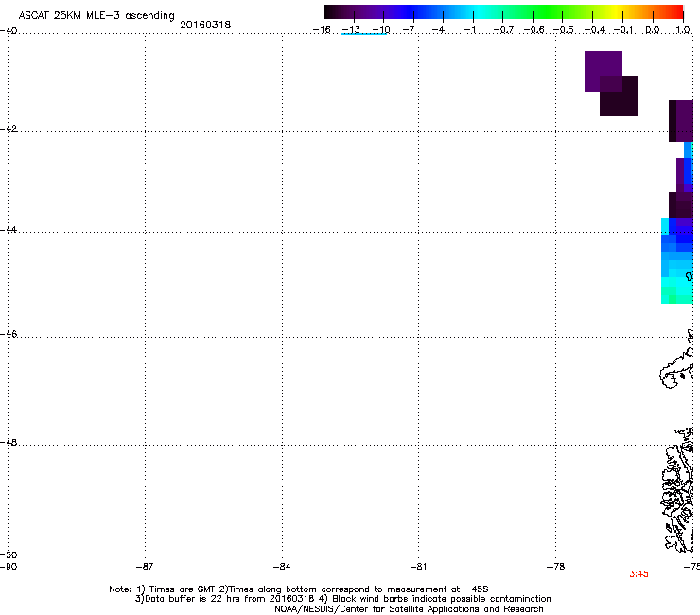
Task: Select the longitude label -78
Action: [x=555, y=567]
